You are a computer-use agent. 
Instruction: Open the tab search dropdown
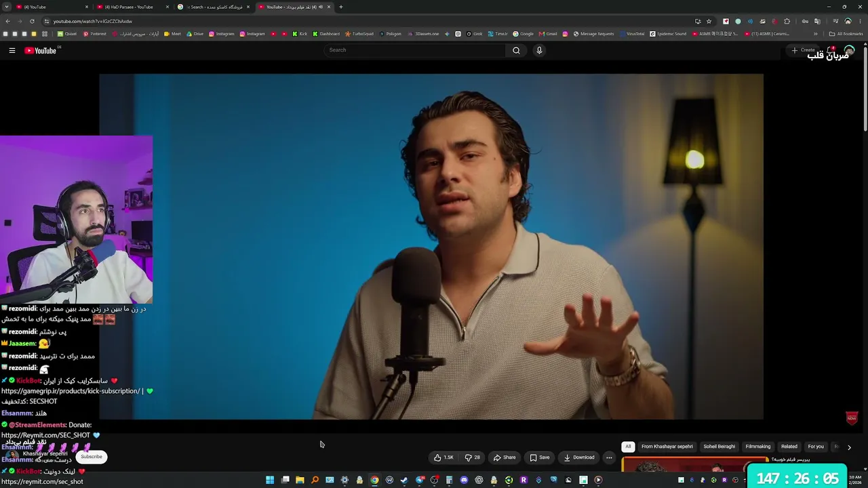click(6, 7)
